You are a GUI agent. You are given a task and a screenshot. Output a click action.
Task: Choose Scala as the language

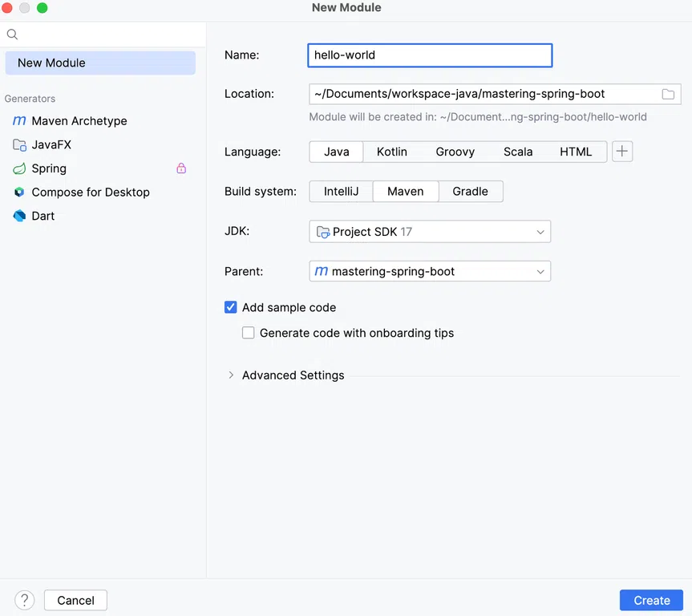click(x=518, y=152)
